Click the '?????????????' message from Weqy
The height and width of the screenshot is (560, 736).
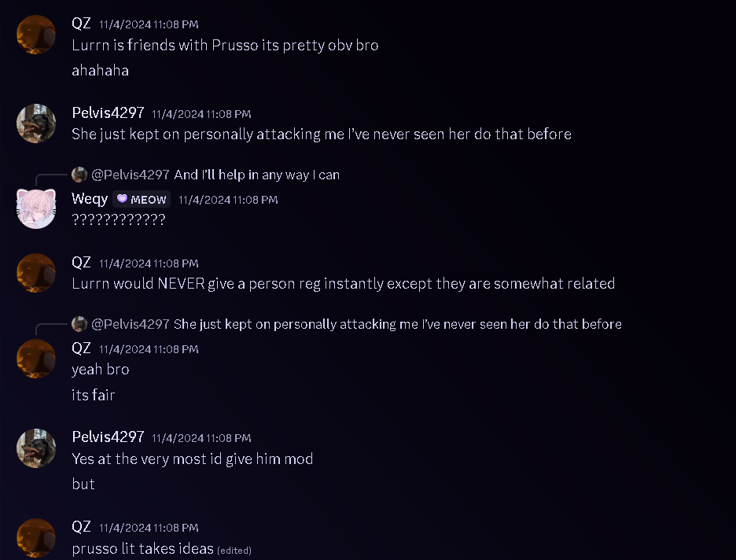119,220
